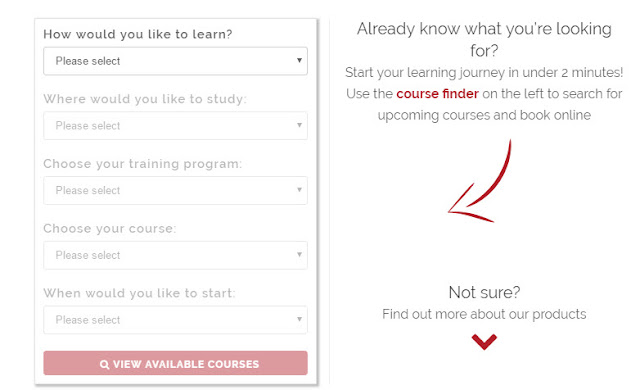
Task: Click the red curved arrow graphic
Action: pos(480,181)
